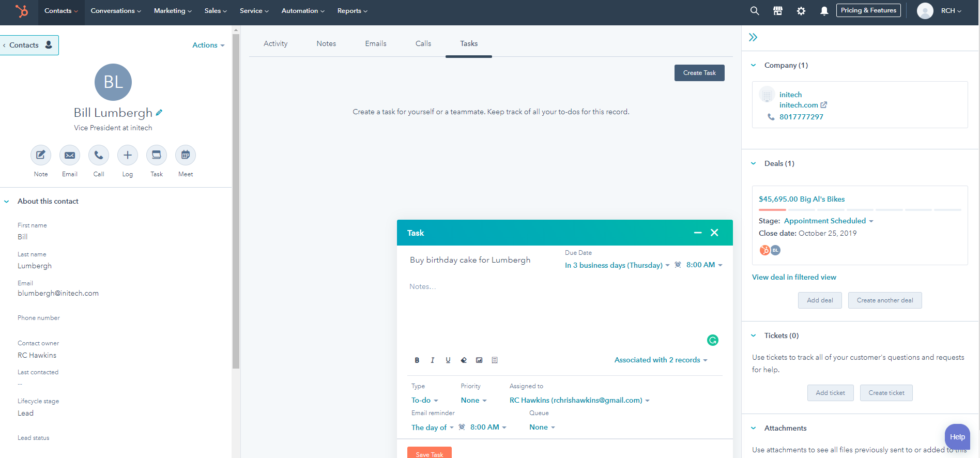Click the deal stage progress bar
The height and width of the screenshot is (458, 980).
[x=860, y=210]
